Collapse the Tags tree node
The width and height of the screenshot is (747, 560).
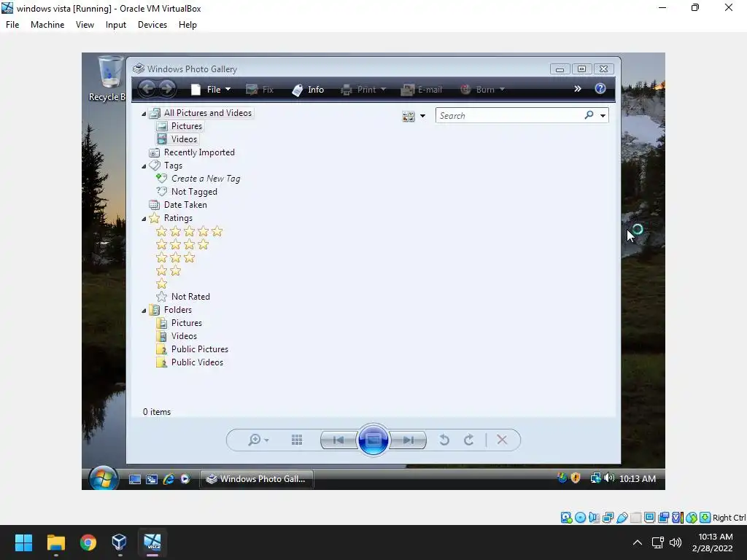coord(144,166)
